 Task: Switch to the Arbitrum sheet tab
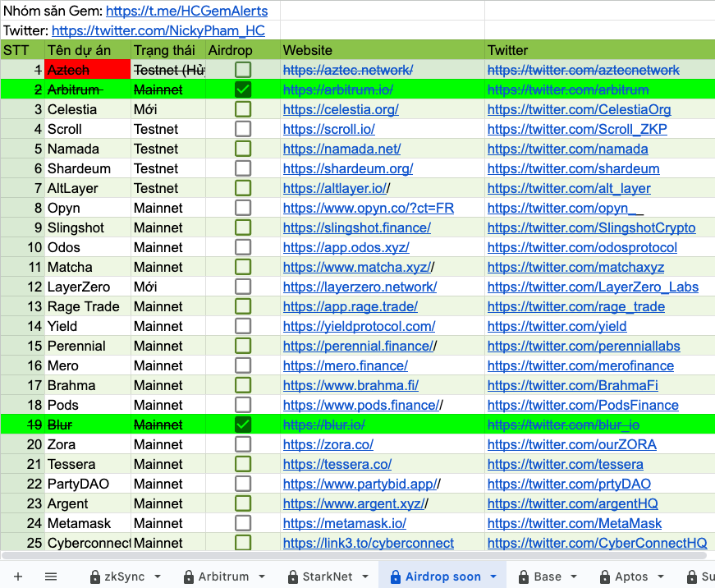(224, 577)
